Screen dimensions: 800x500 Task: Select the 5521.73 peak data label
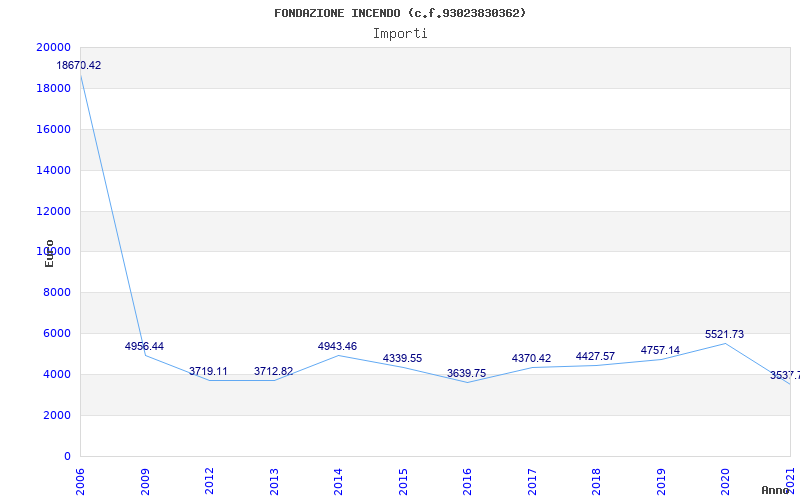click(724, 335)
